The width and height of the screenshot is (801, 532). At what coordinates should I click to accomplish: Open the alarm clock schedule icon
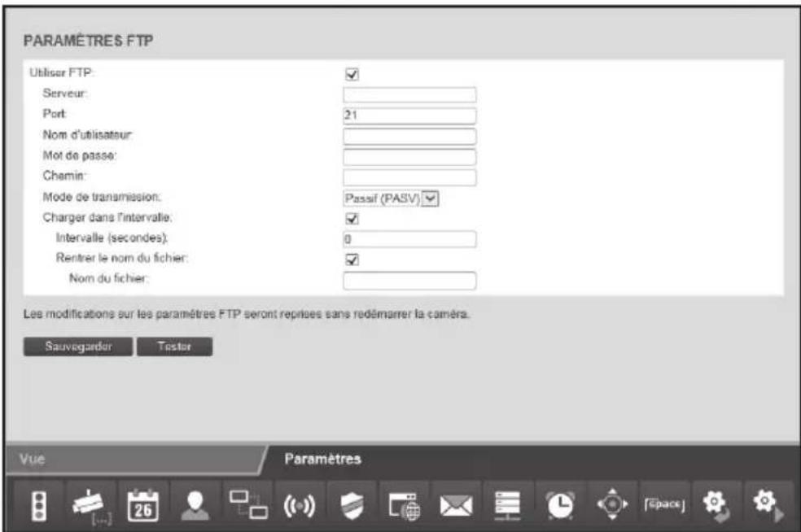coord(560,505)
